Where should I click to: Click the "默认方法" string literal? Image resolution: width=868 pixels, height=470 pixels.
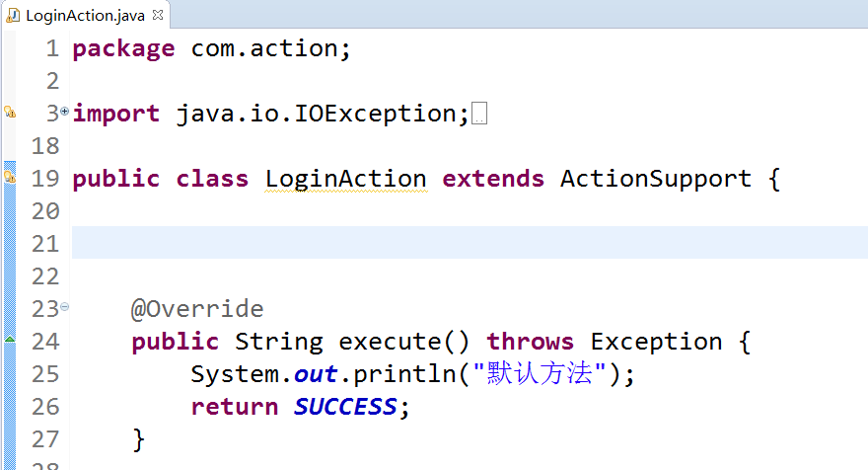[x=540, y=373]
